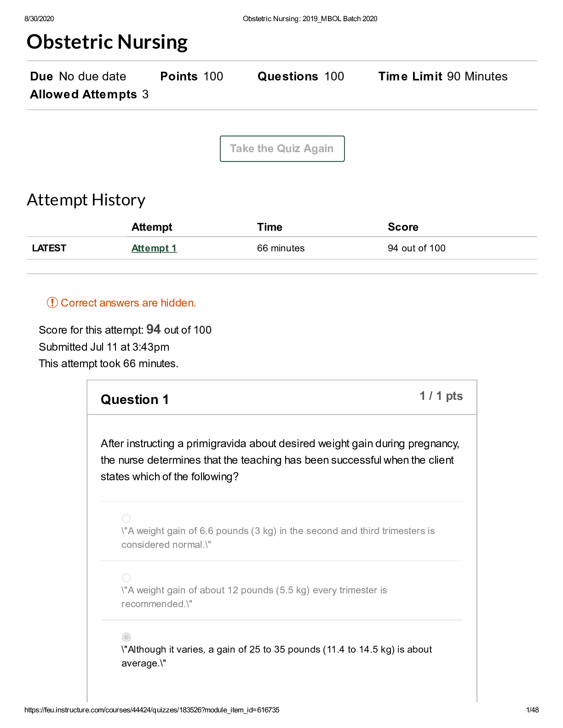Click the Question 1 heading
The width and height of the screenshot is (563, 728).
tap(135, 399)
